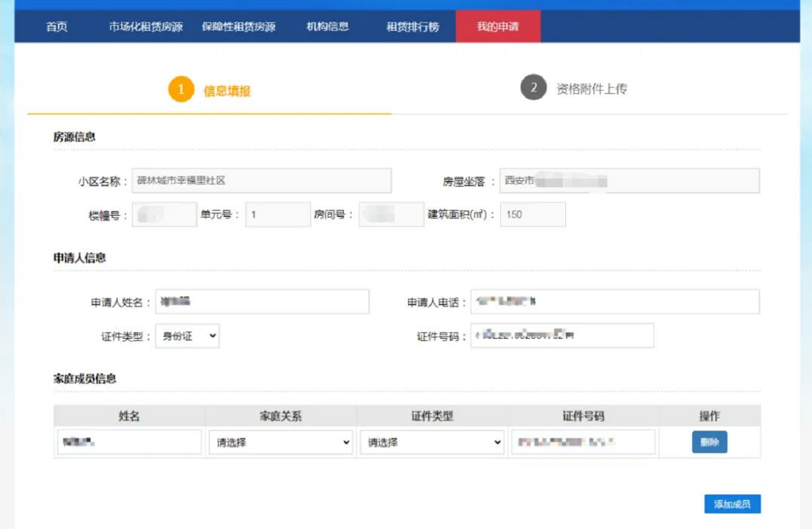The height and width of the screenshot is (529, 812).
Task: Switch to 资格附件上传 step
Action: coord(591,89)
